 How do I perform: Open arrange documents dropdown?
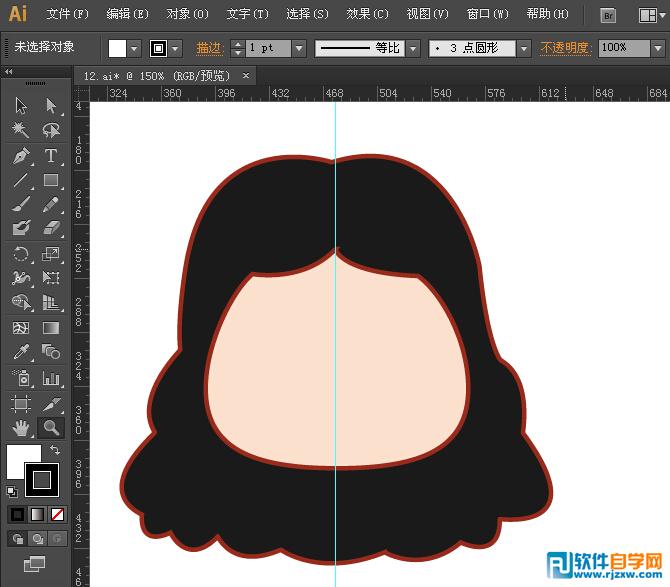(x=652, y=16)
